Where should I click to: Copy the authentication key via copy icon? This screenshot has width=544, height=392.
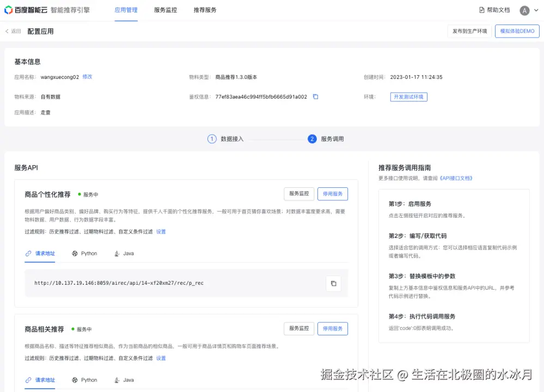pyautogui.click(x=315, y=97)
